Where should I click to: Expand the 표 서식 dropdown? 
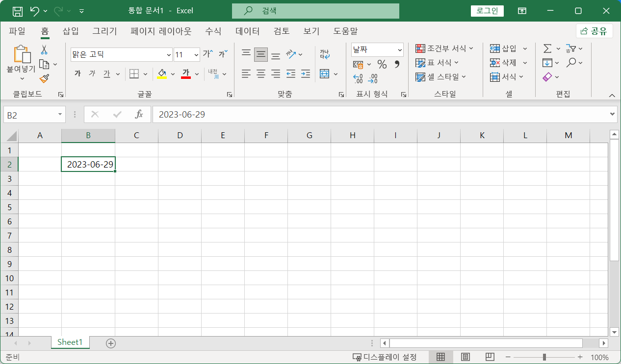[x=456, y=63]
